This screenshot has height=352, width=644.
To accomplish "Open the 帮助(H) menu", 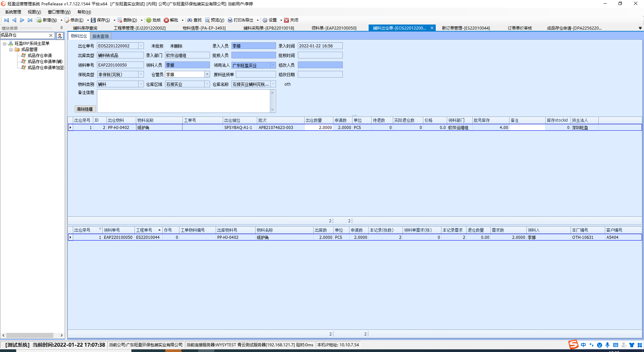I will [84, 12].
